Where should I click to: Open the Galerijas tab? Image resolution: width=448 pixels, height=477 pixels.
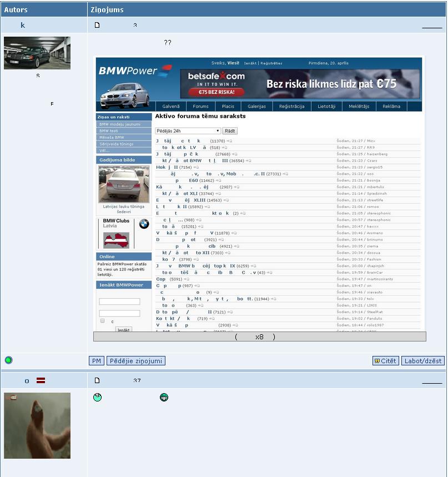point(256,106)
